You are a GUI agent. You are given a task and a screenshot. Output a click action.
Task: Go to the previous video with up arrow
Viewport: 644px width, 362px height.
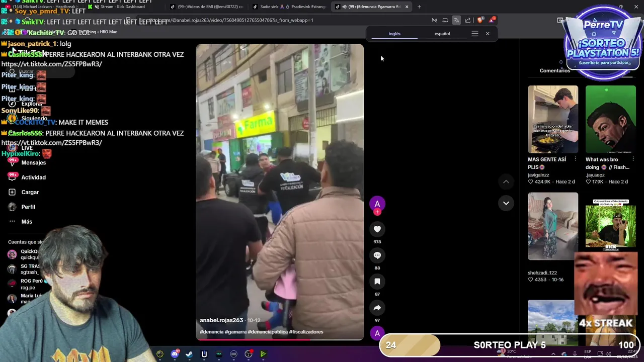[506, 182]
